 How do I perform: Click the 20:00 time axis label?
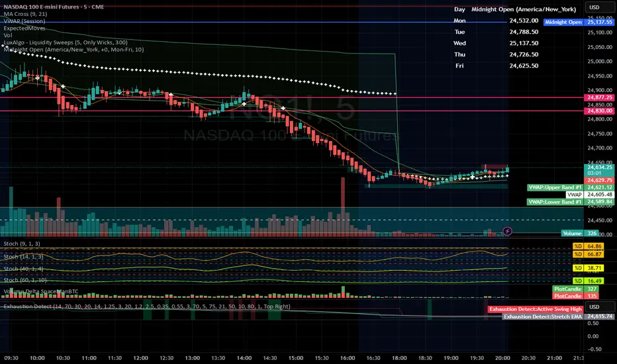[502, 357]
